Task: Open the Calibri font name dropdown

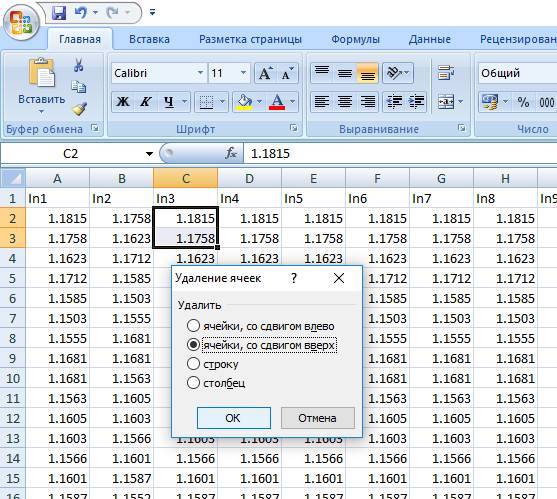Action: (201, 73)
